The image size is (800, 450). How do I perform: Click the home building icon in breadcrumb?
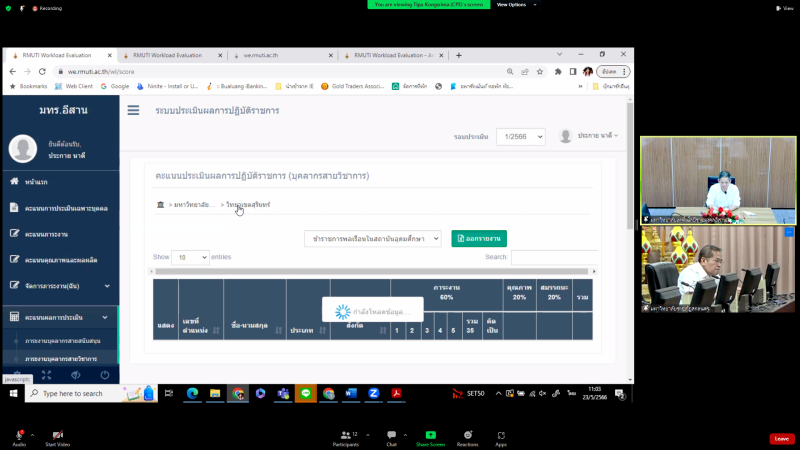pyautogui.click(x=161, y=204)
